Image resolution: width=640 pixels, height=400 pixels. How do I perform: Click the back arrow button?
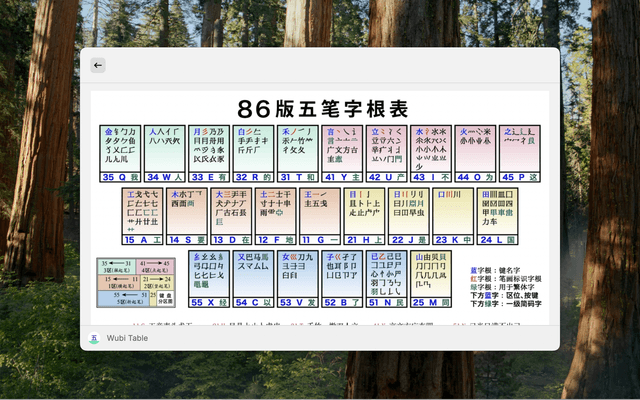[98, 65]
